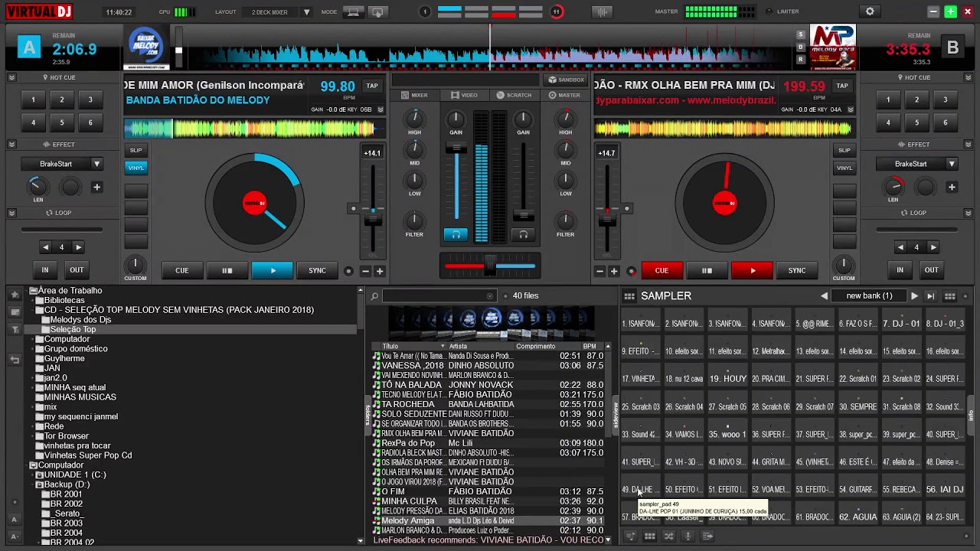Viewport: 980px width, 551px height.
Task: Open the folders side tab
Action: 367,413
